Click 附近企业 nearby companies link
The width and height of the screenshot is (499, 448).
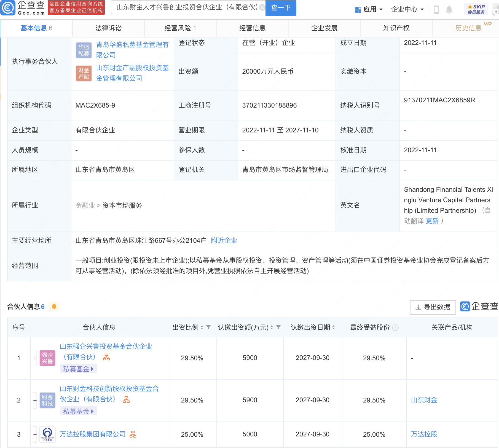224,241
